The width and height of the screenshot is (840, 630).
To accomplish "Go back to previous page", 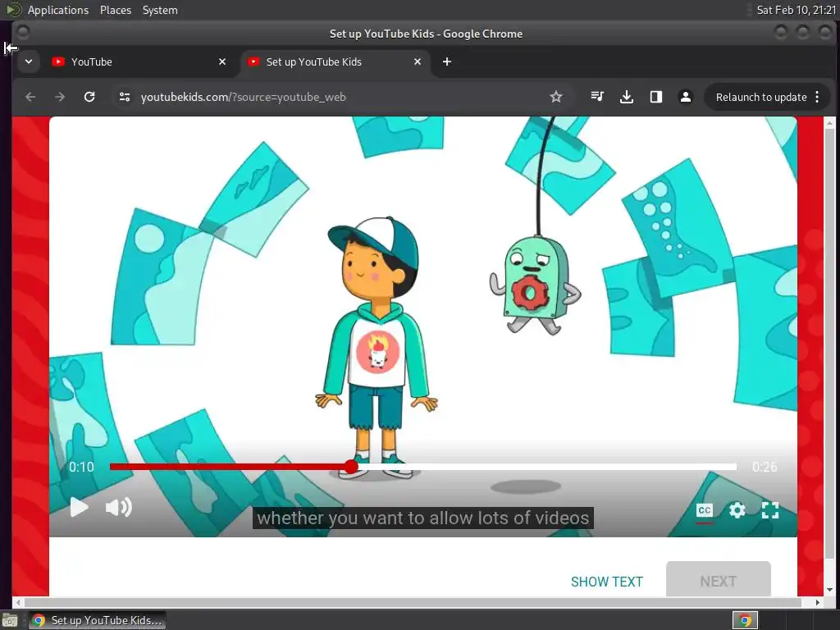I will [x=30, y=97].
